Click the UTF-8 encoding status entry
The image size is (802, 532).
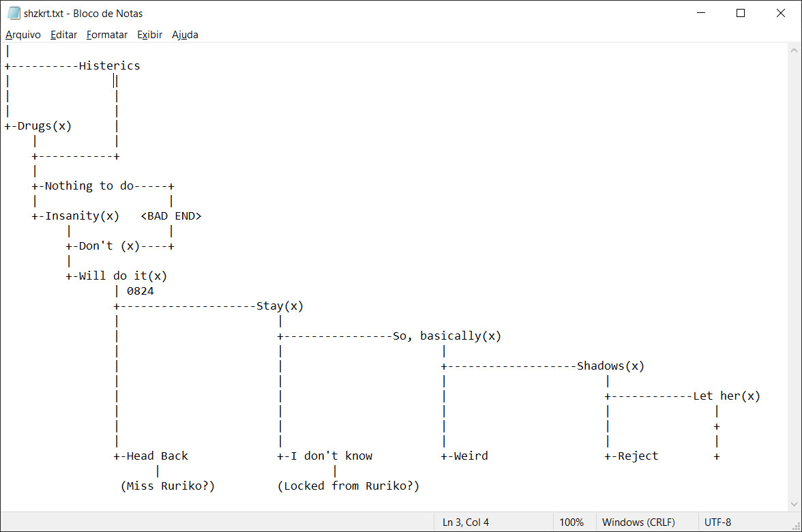coord(717,522)
